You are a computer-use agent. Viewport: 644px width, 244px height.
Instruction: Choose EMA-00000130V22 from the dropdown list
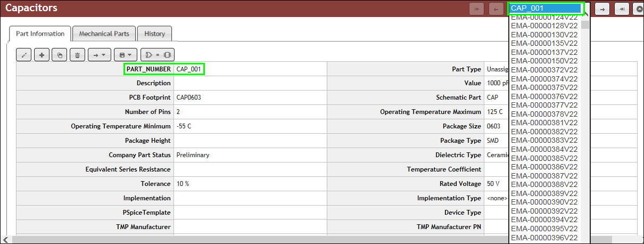(x=544, y=34)
